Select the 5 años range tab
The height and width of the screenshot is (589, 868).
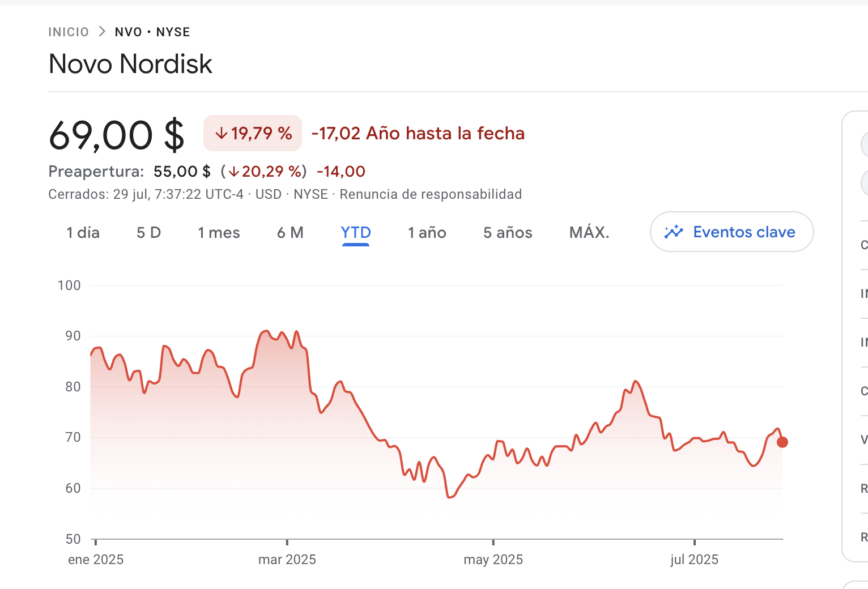[508, 233]
